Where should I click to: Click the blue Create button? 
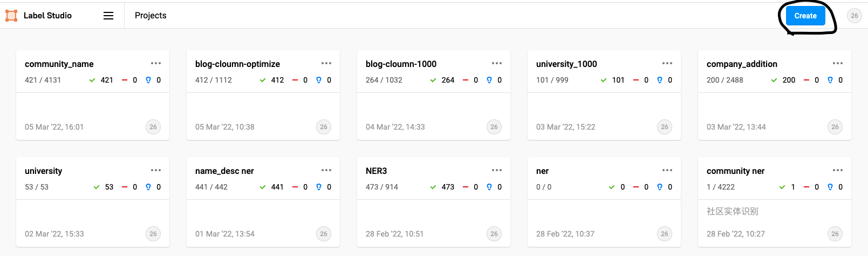805,16
